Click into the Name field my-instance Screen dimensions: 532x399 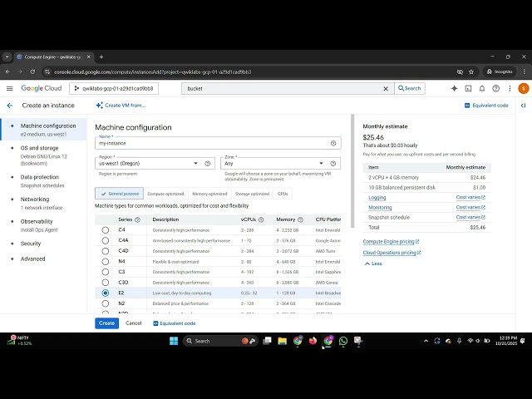point(218,144)
